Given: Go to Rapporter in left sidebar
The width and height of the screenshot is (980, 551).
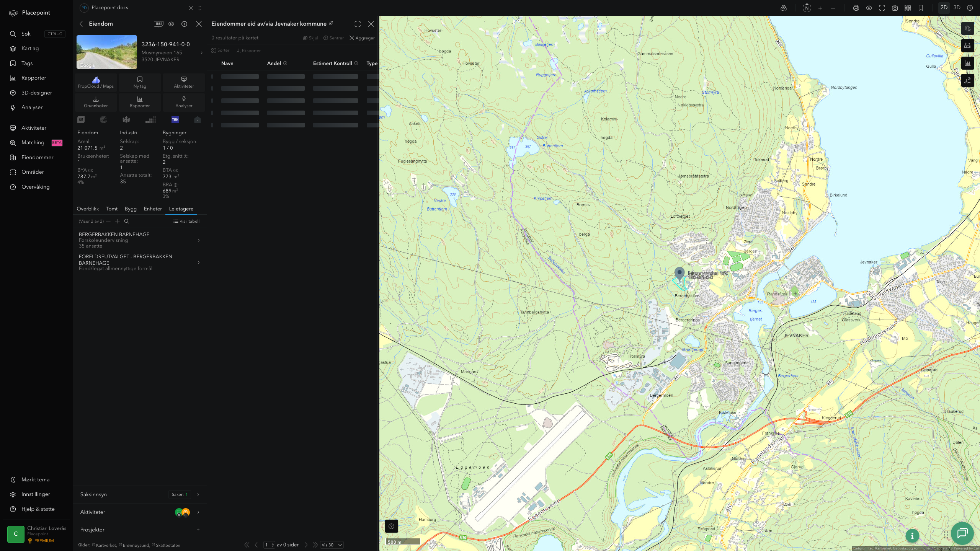Looking at the screenshot, I should coord(37,78).
